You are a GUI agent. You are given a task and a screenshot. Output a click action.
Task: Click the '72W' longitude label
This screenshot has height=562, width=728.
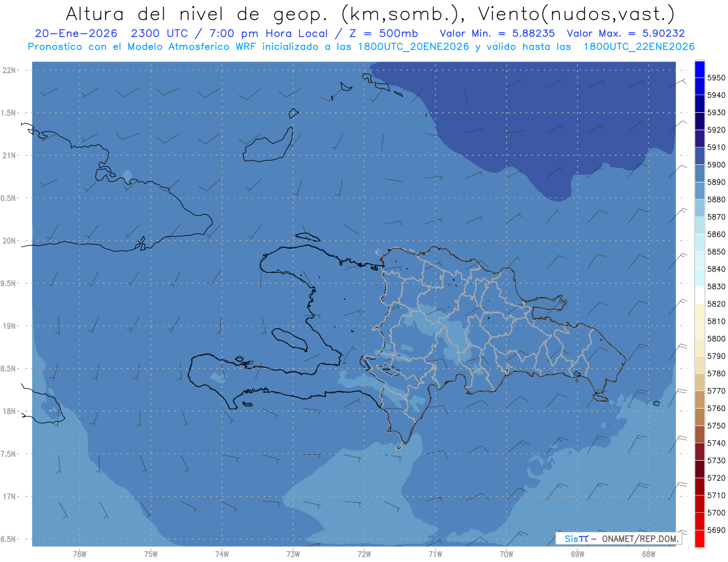364,554
